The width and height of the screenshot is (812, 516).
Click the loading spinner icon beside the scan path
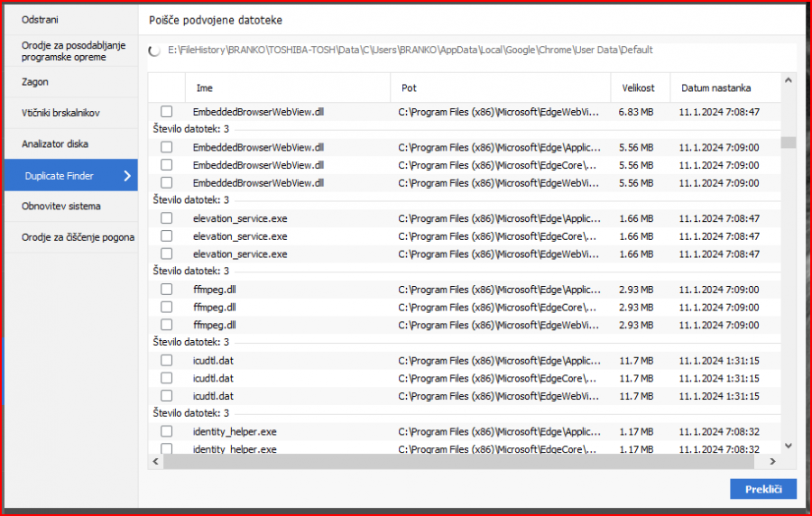click(x=155, y=51)
